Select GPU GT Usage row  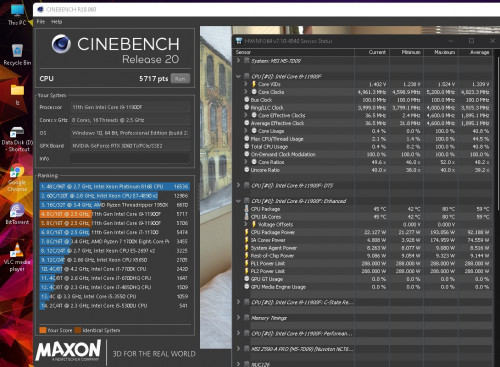pyautogui.click(x=363, y=279)
